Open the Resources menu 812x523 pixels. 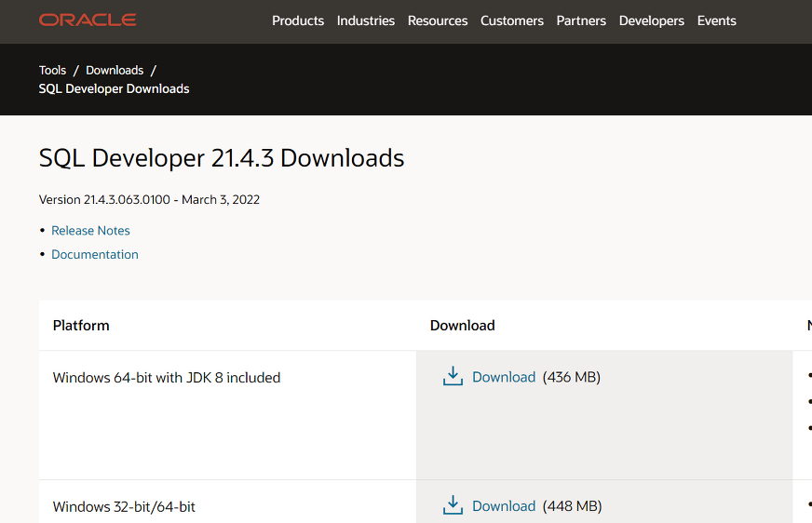click(438, 20)
